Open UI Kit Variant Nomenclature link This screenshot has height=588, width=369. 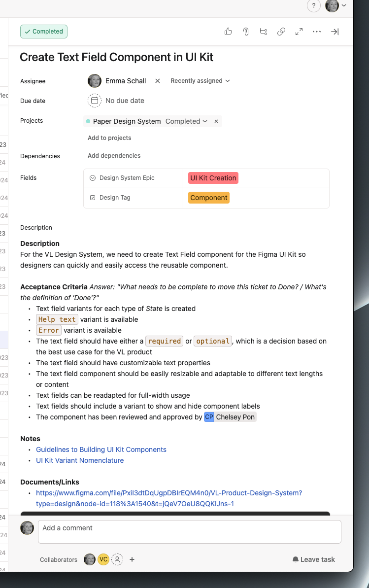coord(80,460)
